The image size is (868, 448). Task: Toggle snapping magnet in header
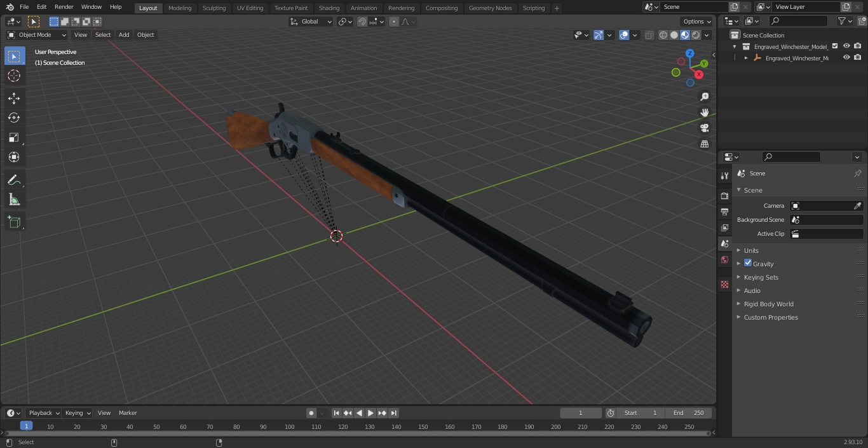pyautogui.click(x=362, y=22)
